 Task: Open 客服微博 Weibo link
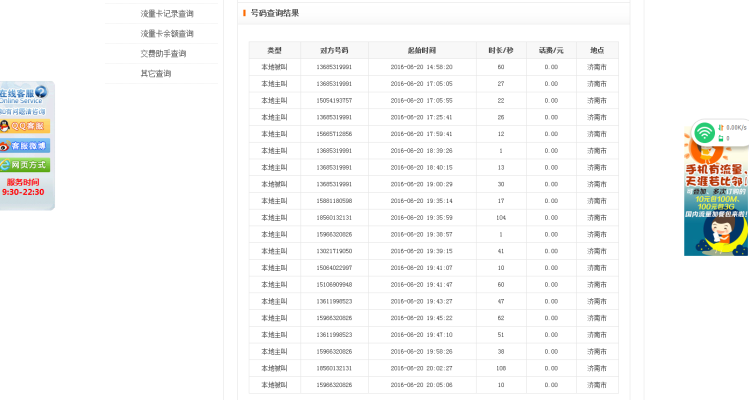[25, 146]
